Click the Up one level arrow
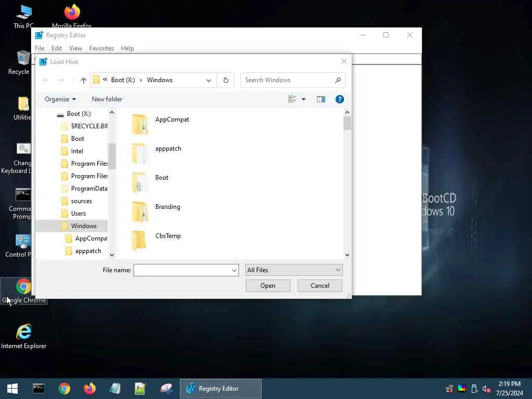 click(84, 80)
